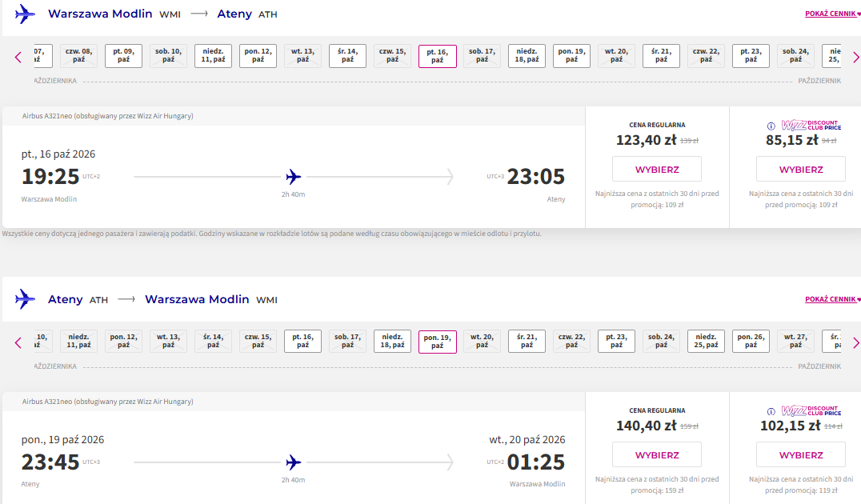Click plane icon beside Warszawa Modlin header
Viewport: 861px width, 504px height.
[25, 14]
